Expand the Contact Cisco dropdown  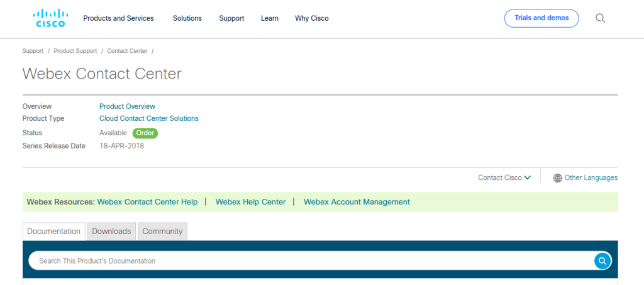(504, 178)
